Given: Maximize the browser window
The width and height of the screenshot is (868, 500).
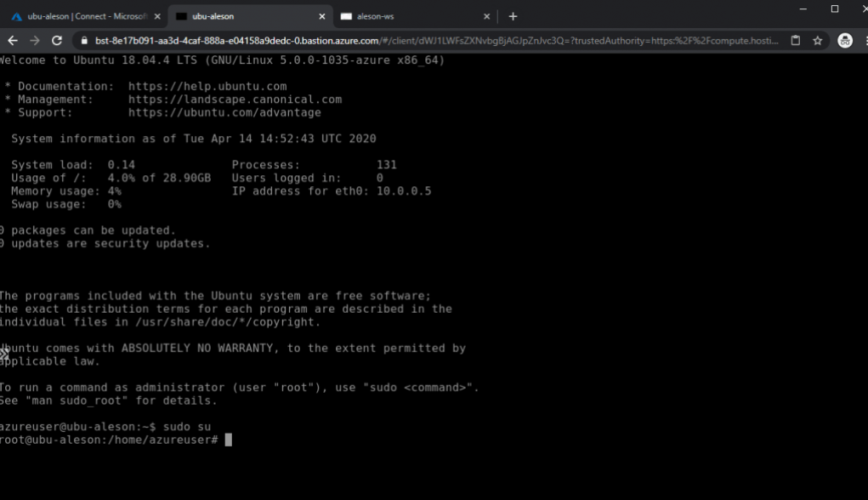Looking at the screenshot, I should click(x=835, y=9).
